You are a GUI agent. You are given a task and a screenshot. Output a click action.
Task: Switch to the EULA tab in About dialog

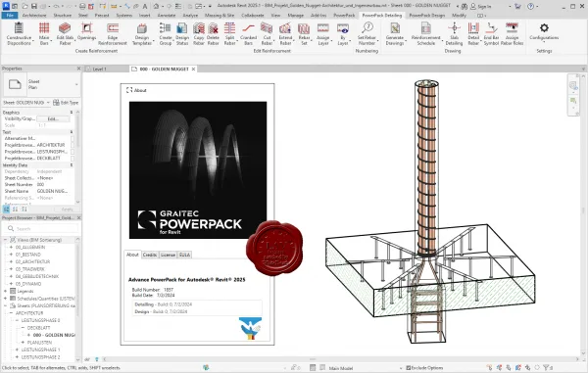[184, 256]
